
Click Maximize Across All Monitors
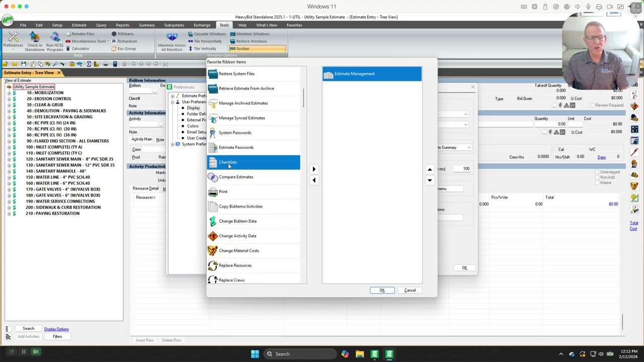(172, 41)
